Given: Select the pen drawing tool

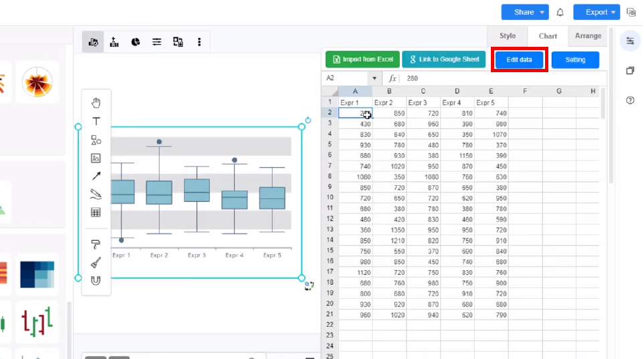Looking at the screenshot, I should pyautogui.click(x=96, y=195).
